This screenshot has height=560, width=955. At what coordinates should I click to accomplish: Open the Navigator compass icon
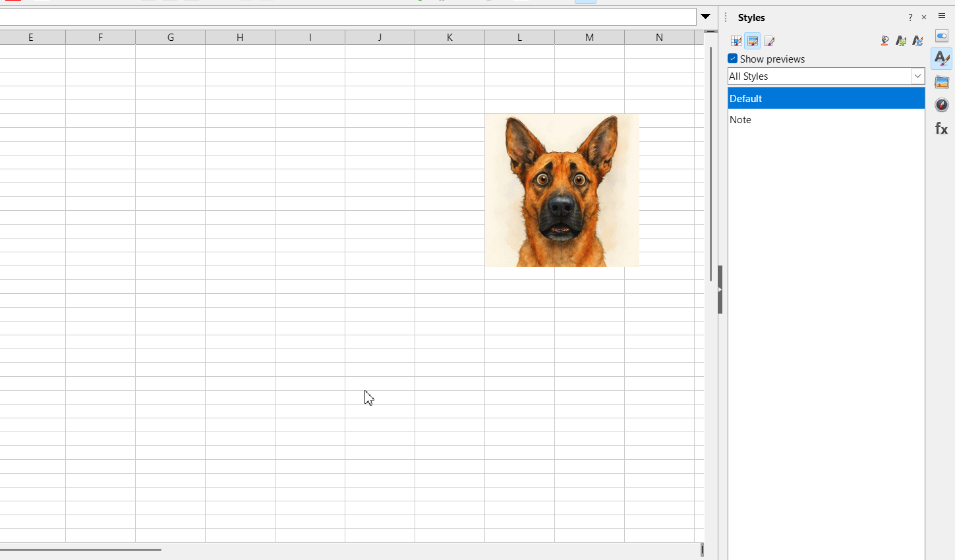[x=942, y=105]
